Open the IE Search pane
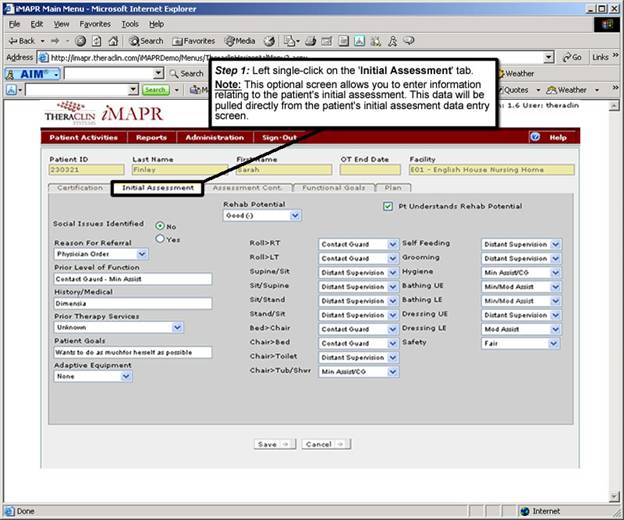The image size is (624, 520). pos(146,41)
